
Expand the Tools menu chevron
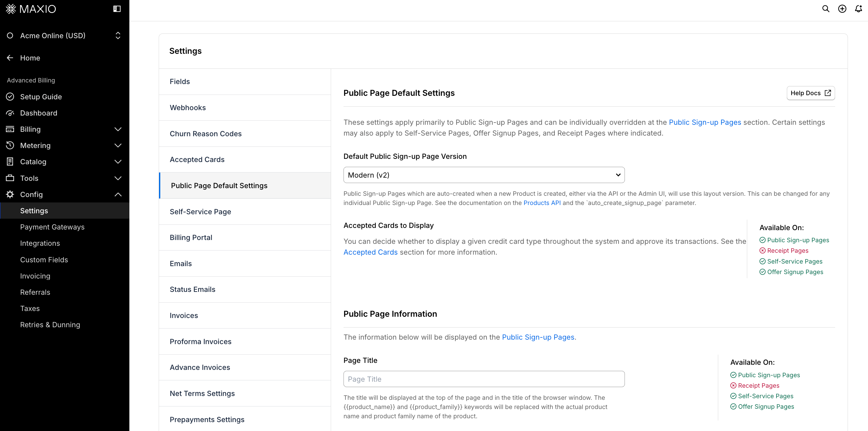(118, 178)
